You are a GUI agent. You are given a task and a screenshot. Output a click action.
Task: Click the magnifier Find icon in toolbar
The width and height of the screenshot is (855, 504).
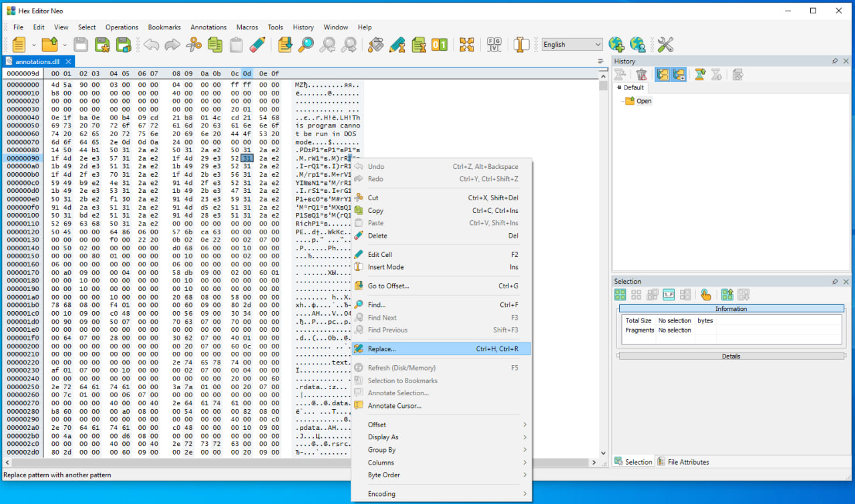coord(306,45)
